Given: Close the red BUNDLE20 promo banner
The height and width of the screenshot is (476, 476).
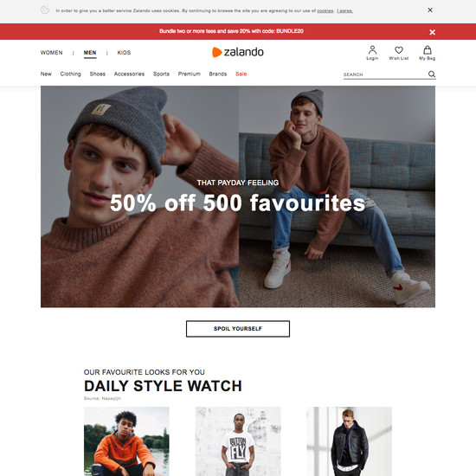Looking at the screenshot, I should coord(432,32).
